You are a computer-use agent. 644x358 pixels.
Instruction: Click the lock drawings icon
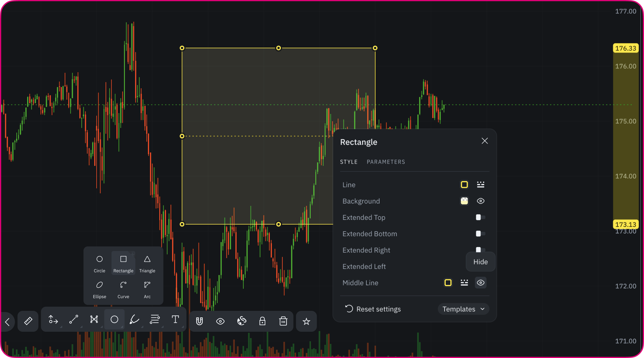[262, 321]
